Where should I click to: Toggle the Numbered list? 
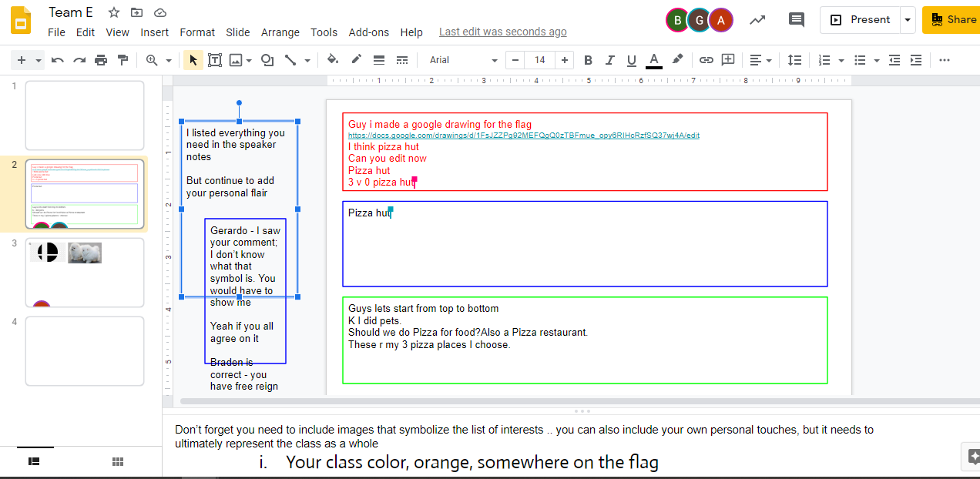pyautogui.click(x=824, y=60)
